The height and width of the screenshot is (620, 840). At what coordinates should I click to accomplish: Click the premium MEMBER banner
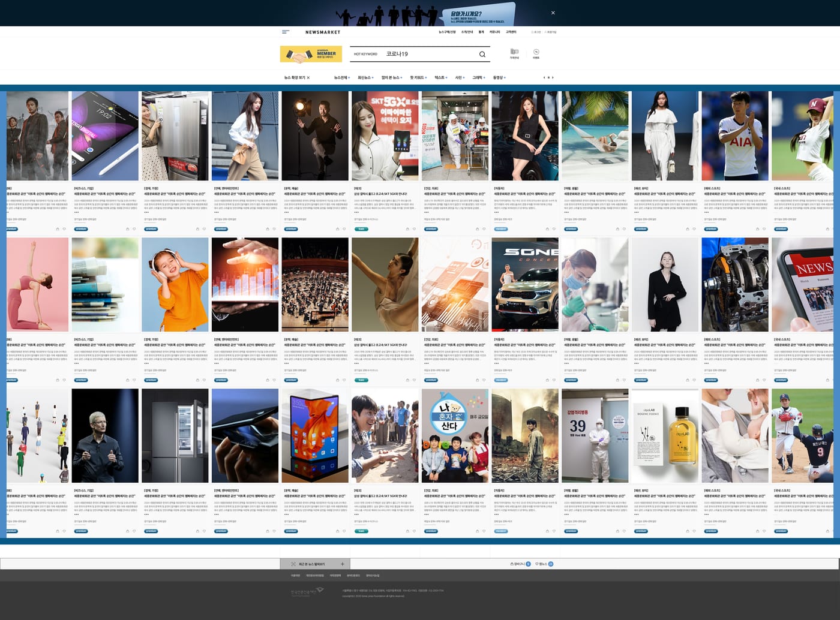click(311, 54)
